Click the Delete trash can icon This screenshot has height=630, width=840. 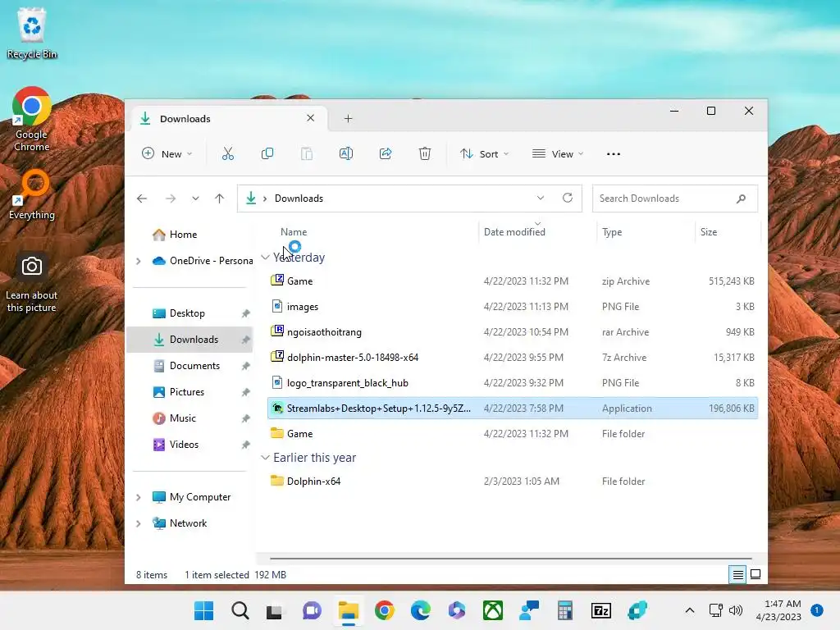click(425, 153)
